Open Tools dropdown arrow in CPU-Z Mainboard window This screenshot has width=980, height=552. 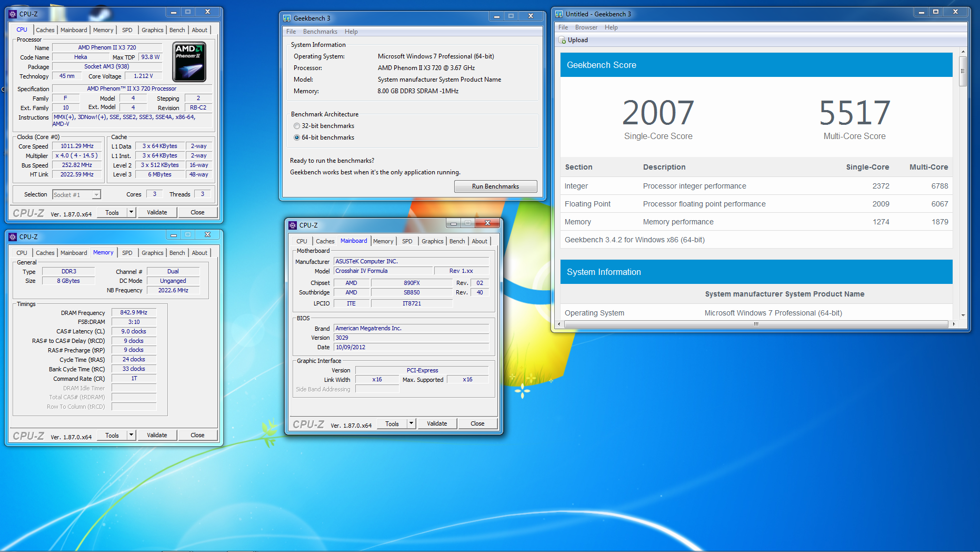[411, 423]
